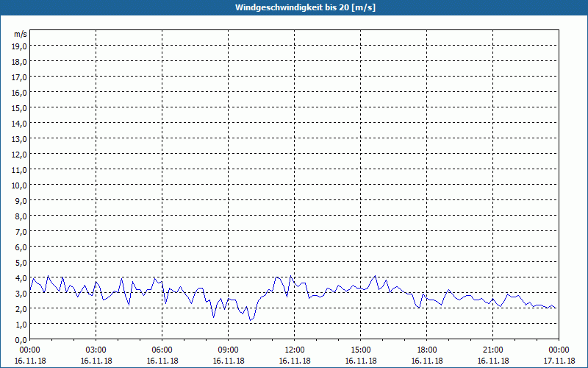Select the 3,0 y-axis label
588x368 pixels.
(x=21, y=293)
